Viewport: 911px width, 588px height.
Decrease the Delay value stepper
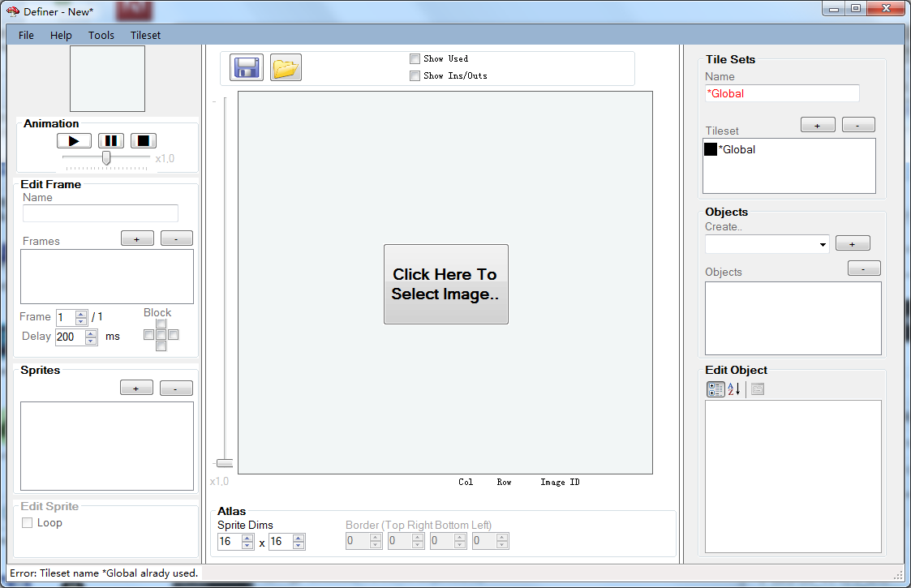tap(91, 341)
